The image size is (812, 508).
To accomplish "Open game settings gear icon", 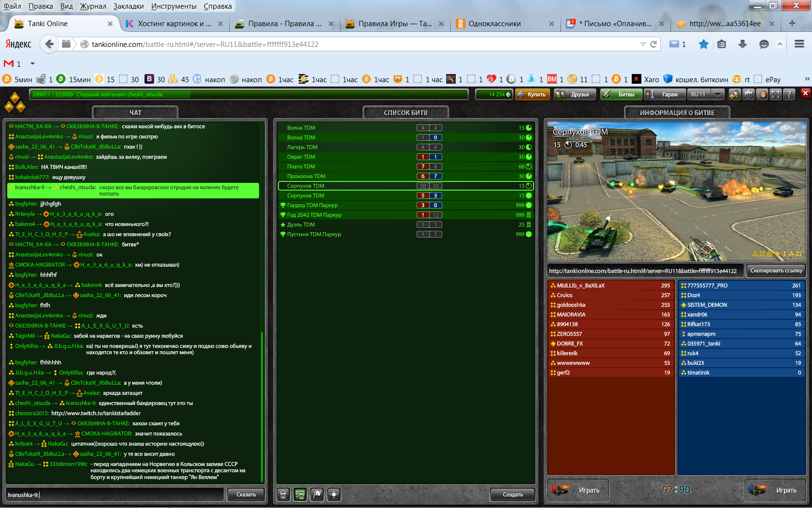I will pos(749,94).
